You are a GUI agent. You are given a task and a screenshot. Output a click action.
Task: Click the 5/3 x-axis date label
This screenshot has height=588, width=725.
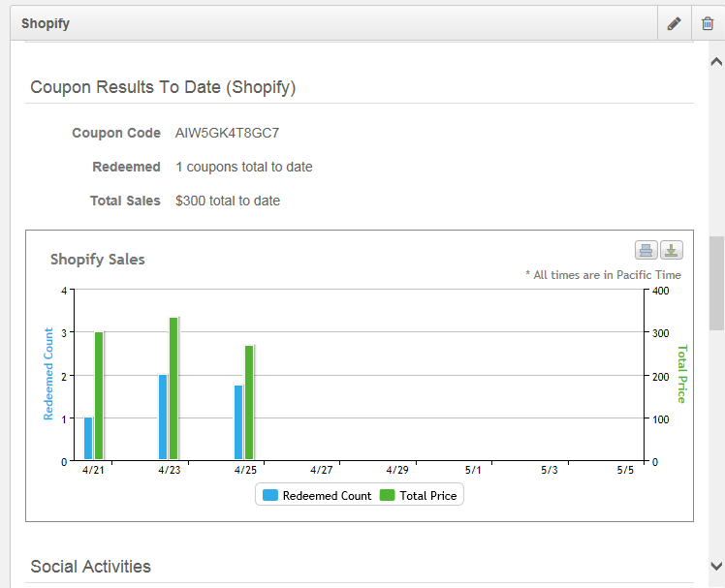click(550, 470)
